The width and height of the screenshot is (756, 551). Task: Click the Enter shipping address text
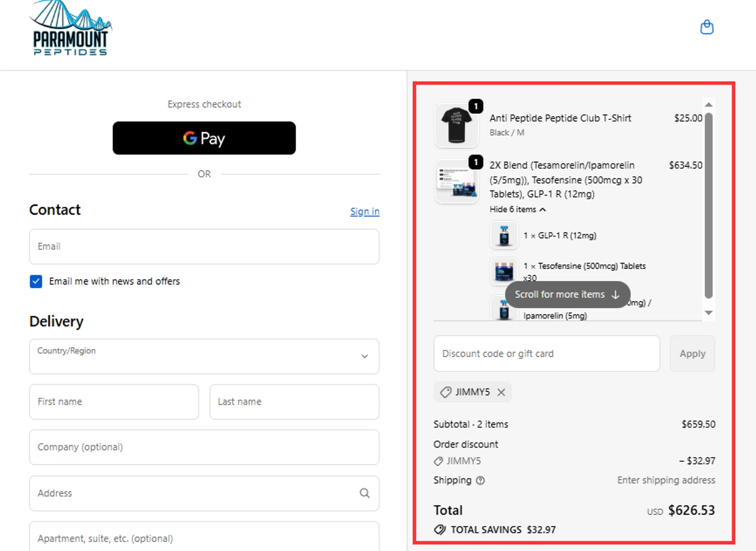click(x=666, y=480)
